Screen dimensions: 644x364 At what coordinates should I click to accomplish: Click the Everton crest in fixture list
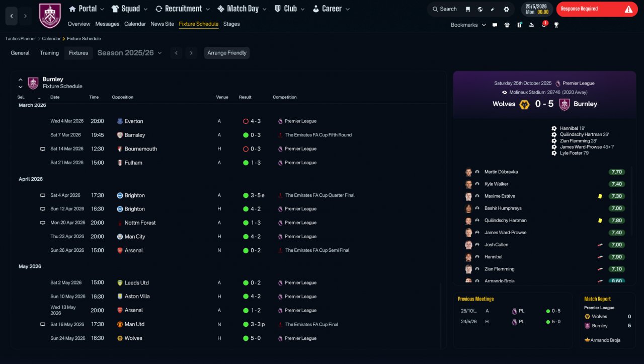click(120, 121)
